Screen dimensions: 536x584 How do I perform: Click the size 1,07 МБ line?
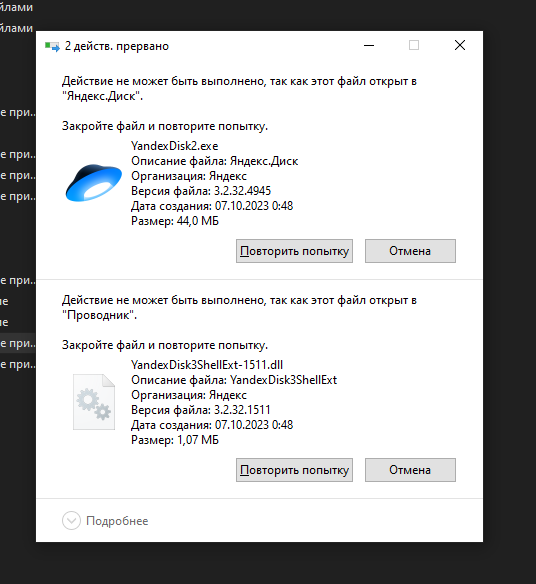click(x=175, y=440)
